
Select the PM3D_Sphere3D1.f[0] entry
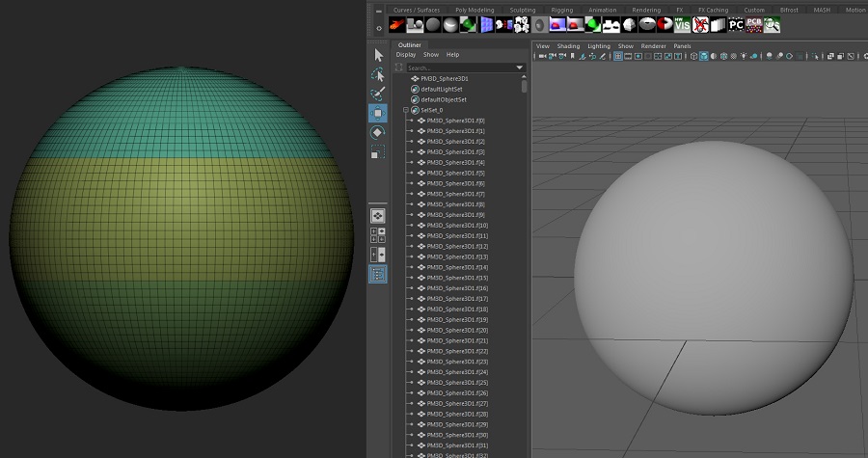click(455, 121)
